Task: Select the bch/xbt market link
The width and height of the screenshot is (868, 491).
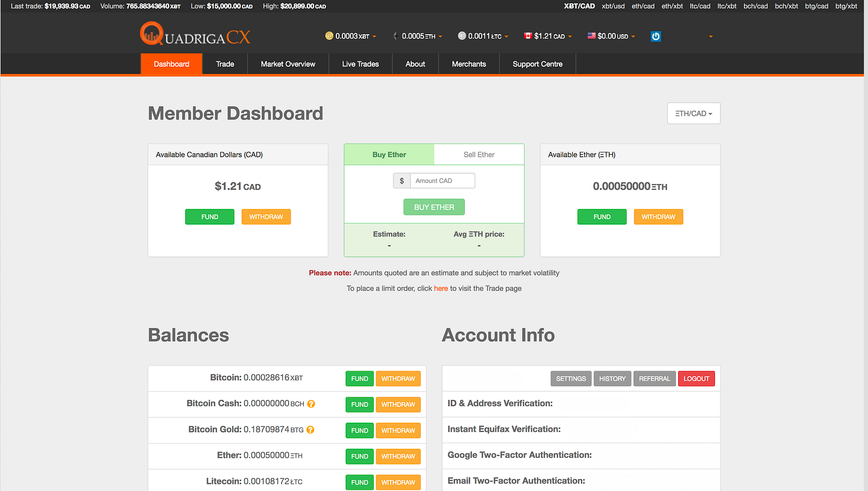Action: [x=787, y=6]
